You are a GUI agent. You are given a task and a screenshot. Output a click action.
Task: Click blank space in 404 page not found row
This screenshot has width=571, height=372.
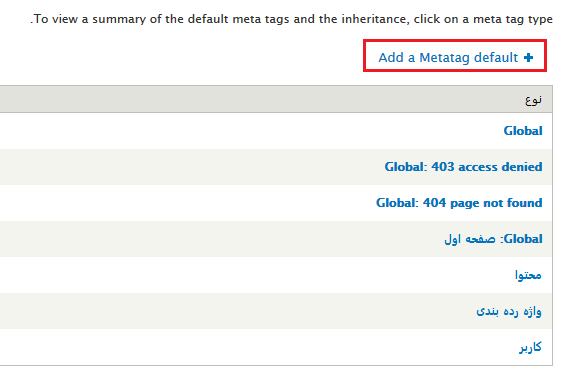pyautogui.click(x=182, y=203)
